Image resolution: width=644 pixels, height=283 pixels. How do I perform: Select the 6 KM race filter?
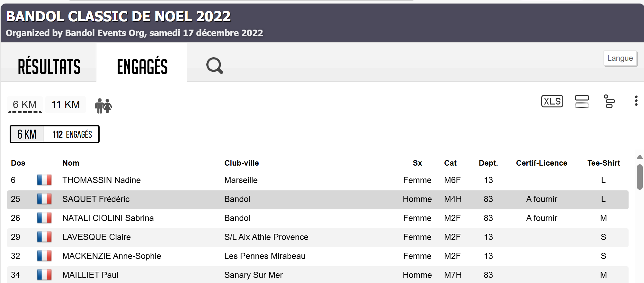25,105
